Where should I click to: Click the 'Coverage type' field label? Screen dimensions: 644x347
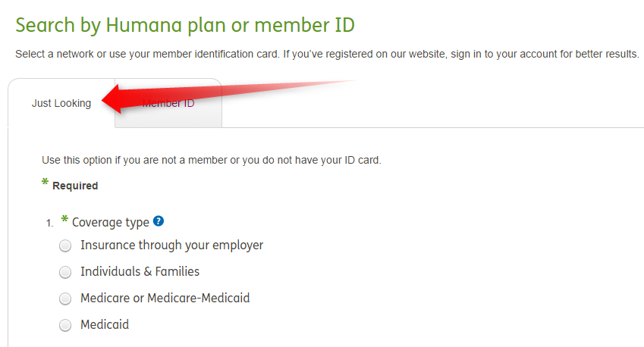click(x=111, y=222)
